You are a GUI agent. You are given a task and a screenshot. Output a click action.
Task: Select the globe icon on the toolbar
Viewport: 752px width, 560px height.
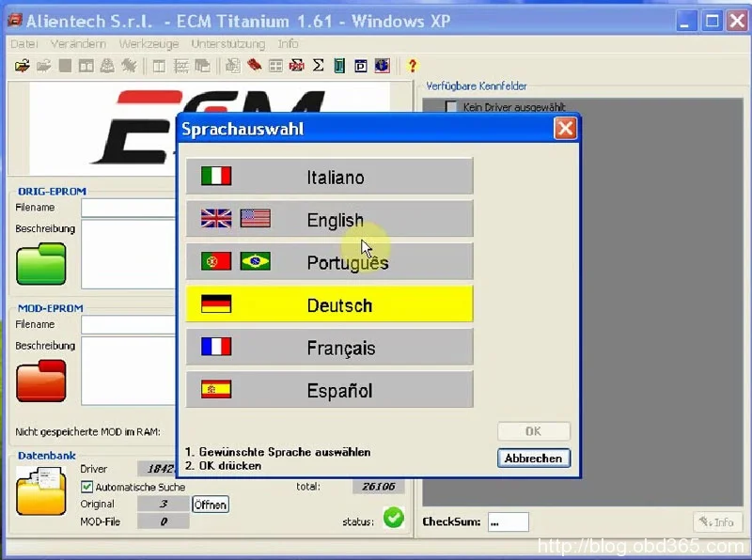tap(383, 65)
